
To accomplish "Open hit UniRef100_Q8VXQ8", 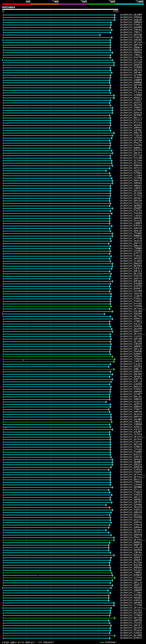I will point(131,35).
